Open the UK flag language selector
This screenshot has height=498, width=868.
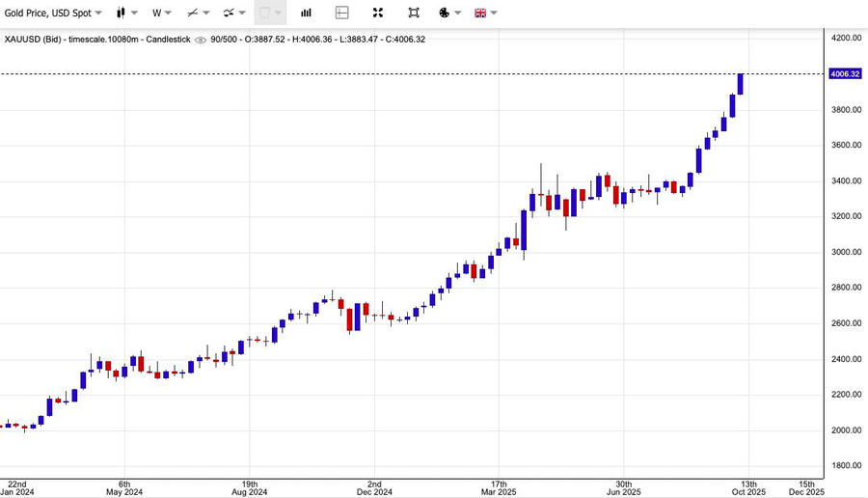(479, 14)
